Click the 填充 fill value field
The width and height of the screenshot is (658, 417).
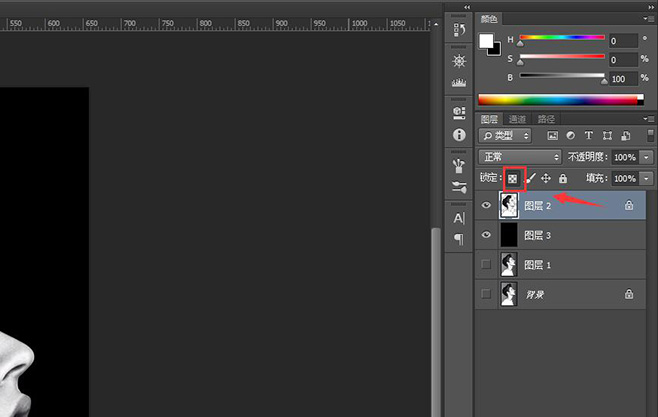[x=623, y=178]
